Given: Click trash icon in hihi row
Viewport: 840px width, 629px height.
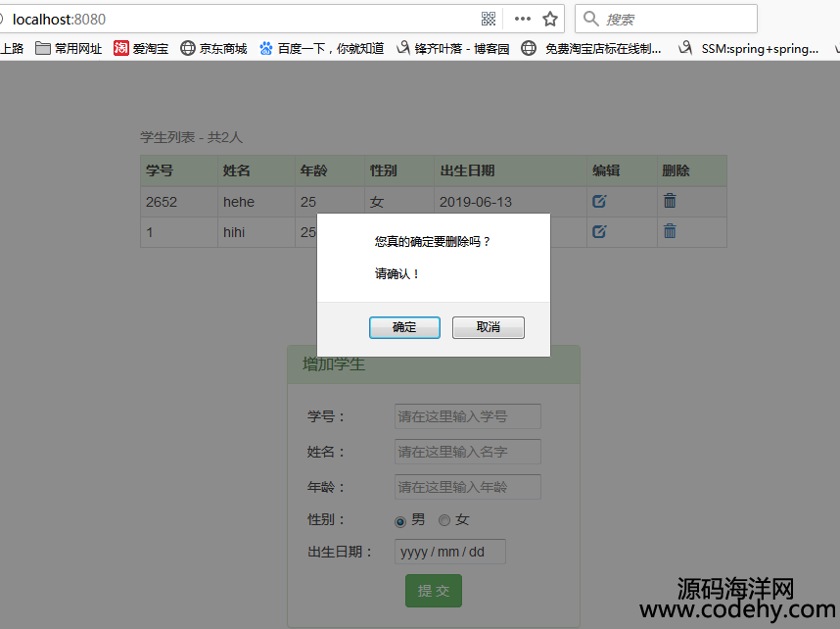Looking at the screenshot, I should (670, 231).
